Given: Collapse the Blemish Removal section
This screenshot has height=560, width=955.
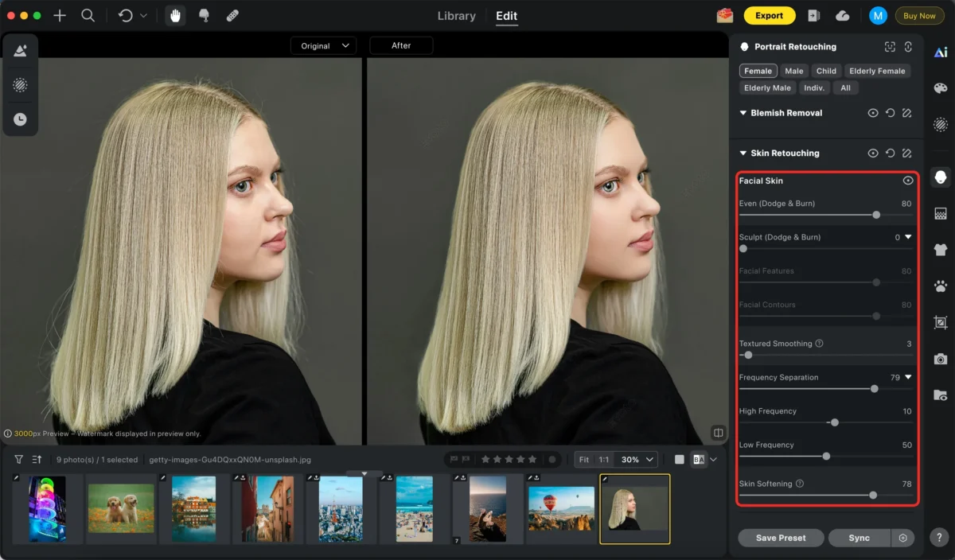Looking at the screenshot, I should tap(743, 113).
